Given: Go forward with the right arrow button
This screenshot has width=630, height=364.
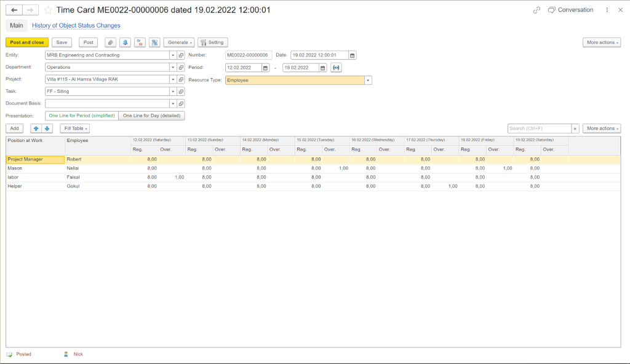Looking at the screenshot, I should pos(31,10).
